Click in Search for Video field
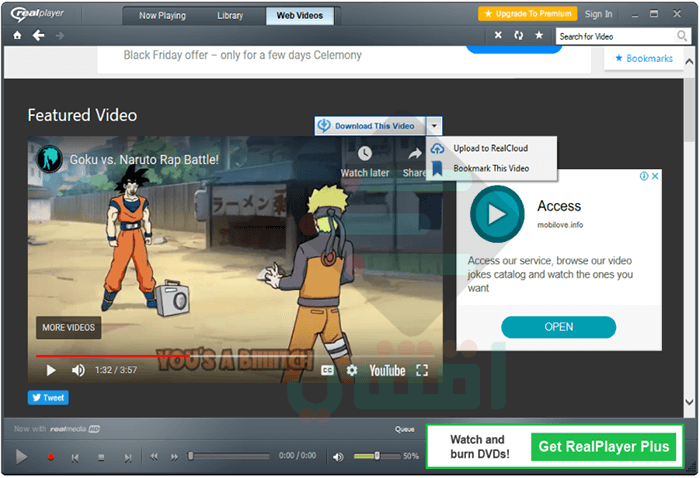Viewport: 700px width, 478px height. [x=616, y=36]
